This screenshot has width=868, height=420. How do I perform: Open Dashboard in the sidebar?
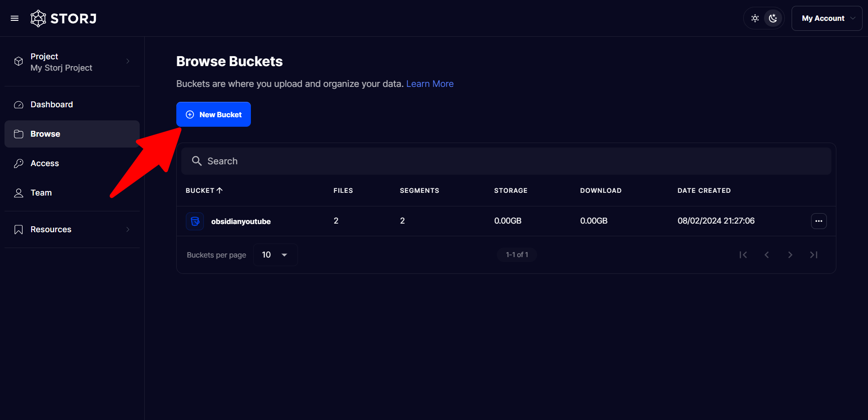pyautogui.click(x=52, y=105)
